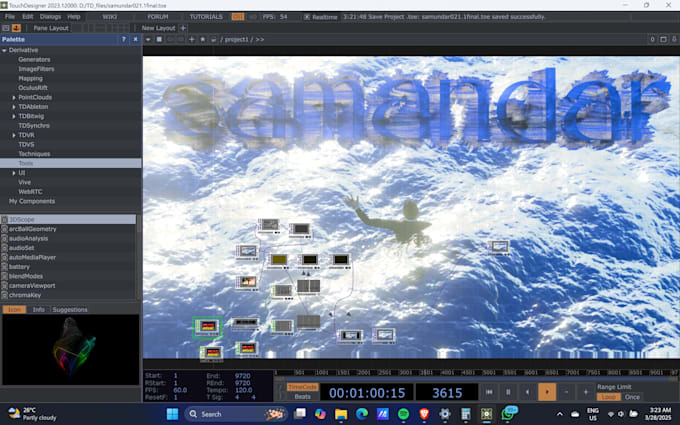Select the Tools folder in palette
The image size is (680, 425).
point(71,163)
